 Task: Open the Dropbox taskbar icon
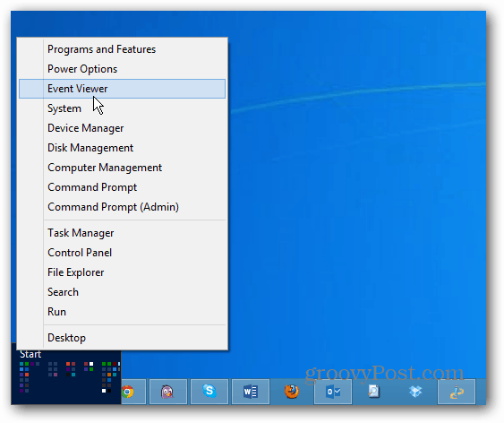[415, 392]
